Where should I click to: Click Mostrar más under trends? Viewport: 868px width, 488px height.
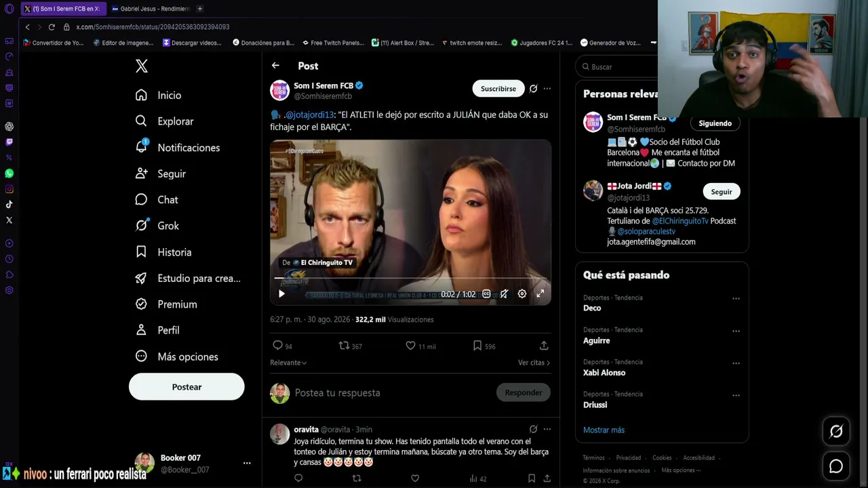[604, 430]
